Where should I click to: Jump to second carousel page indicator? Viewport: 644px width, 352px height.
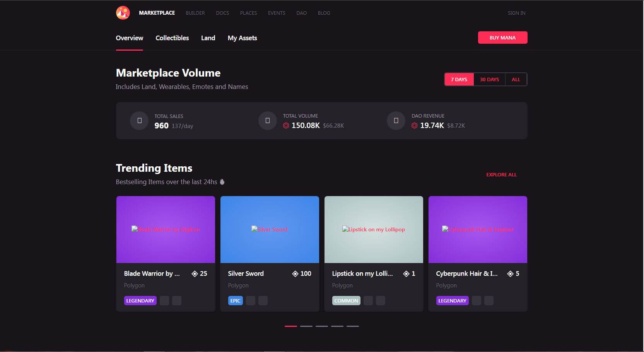point(306,326)
